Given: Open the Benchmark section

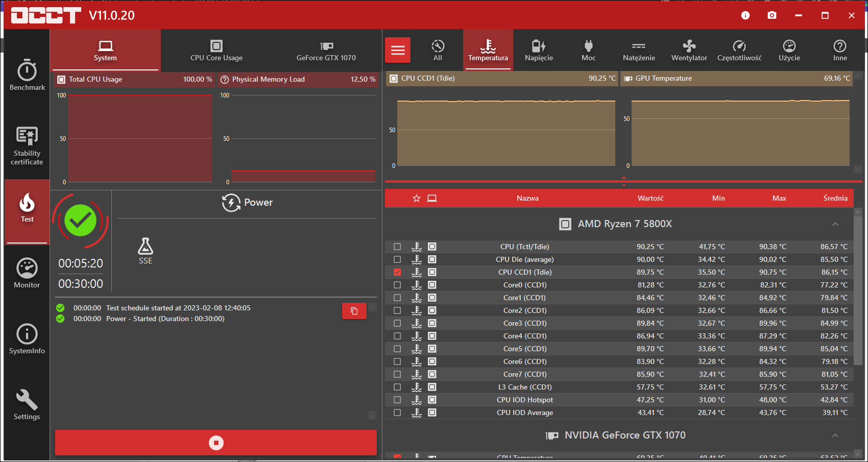Looking at the screenshot, I should pos(27,75).
